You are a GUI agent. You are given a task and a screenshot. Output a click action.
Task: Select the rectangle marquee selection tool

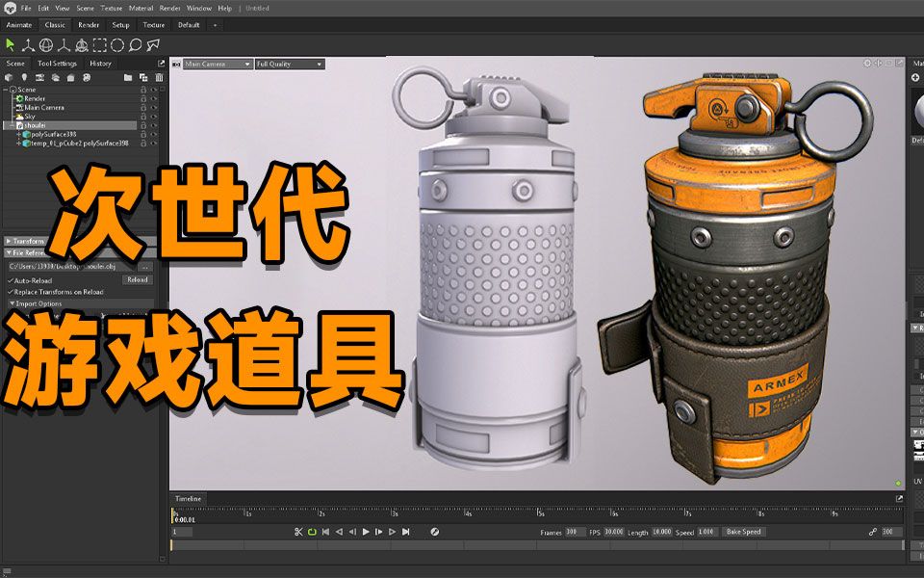tap(100, 43)
